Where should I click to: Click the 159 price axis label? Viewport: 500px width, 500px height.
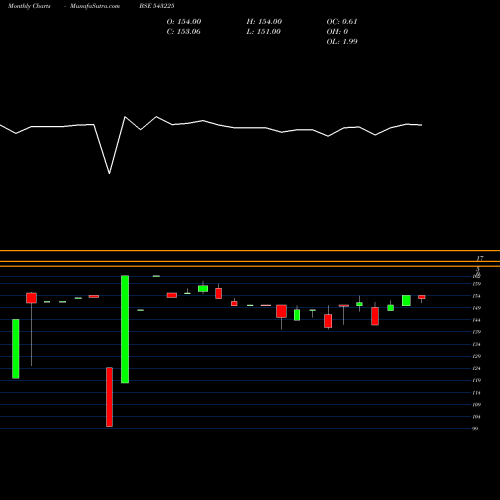[x=477, y=284]
